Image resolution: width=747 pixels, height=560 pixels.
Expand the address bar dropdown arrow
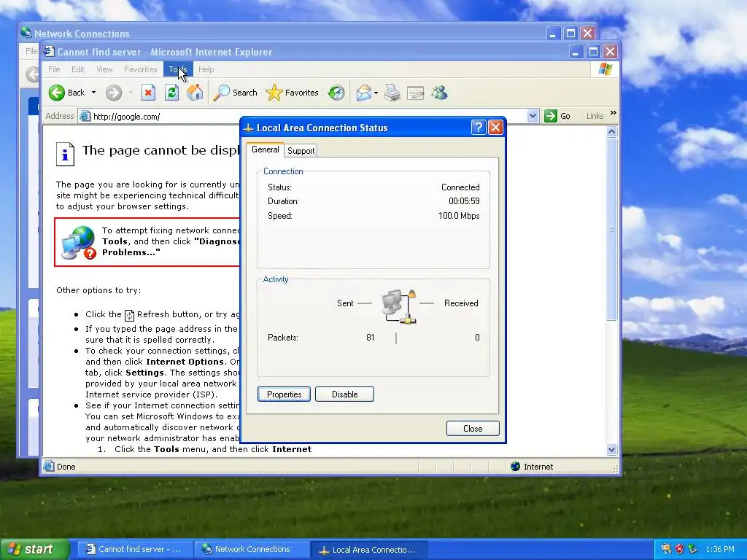tap(533, 116)
